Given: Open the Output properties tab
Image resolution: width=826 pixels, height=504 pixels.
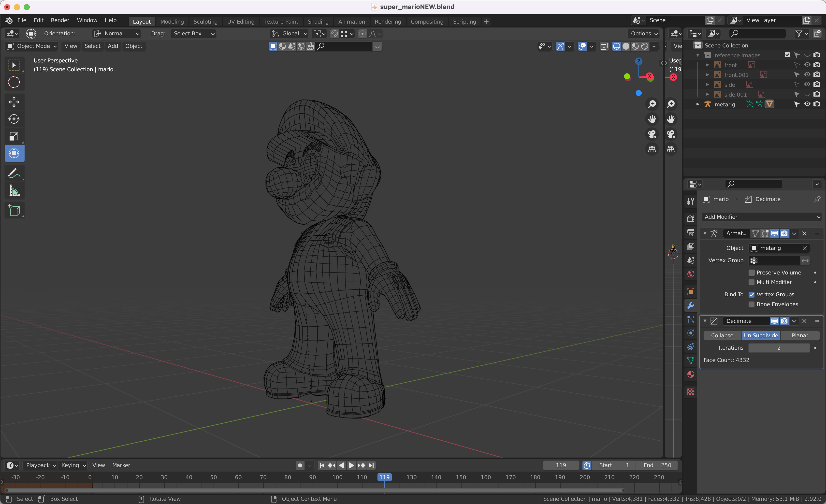Looking at the screenshot, I should tap(691, 232).
